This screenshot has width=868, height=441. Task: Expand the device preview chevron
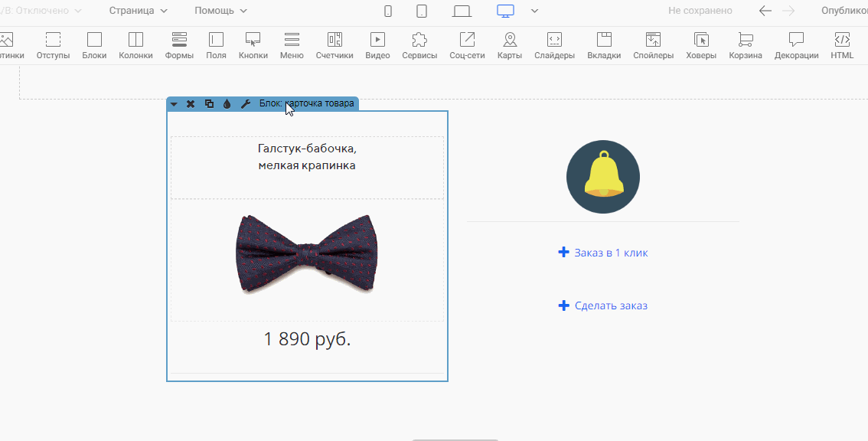click(534, 11)
